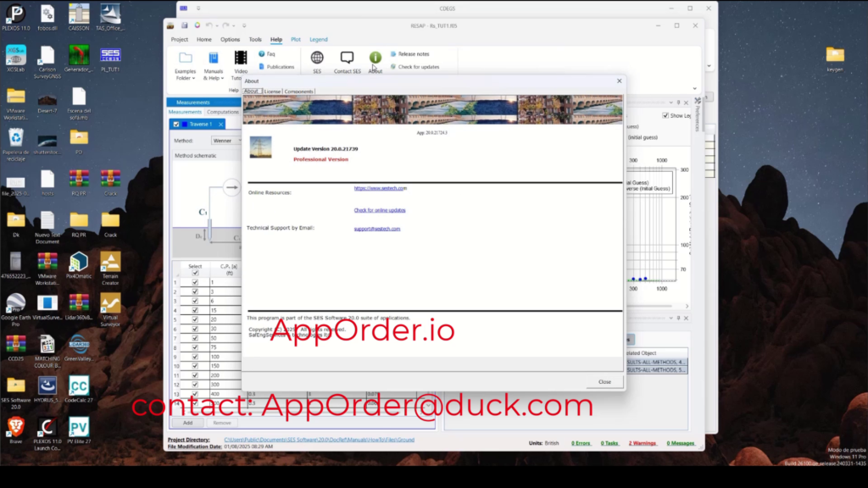
Task: Collapse the RESAP ribbon with the chevron
Action: (x=695, y=88)
